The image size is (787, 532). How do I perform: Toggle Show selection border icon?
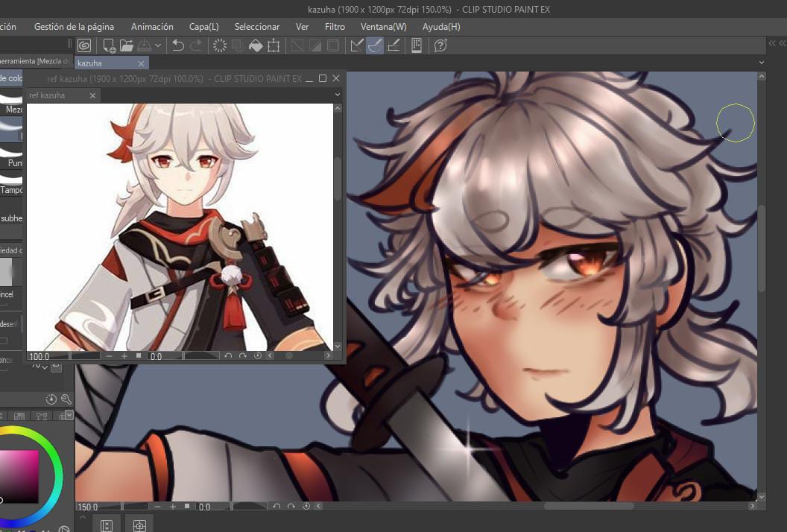pyautogui.click(x=333, y=45)
